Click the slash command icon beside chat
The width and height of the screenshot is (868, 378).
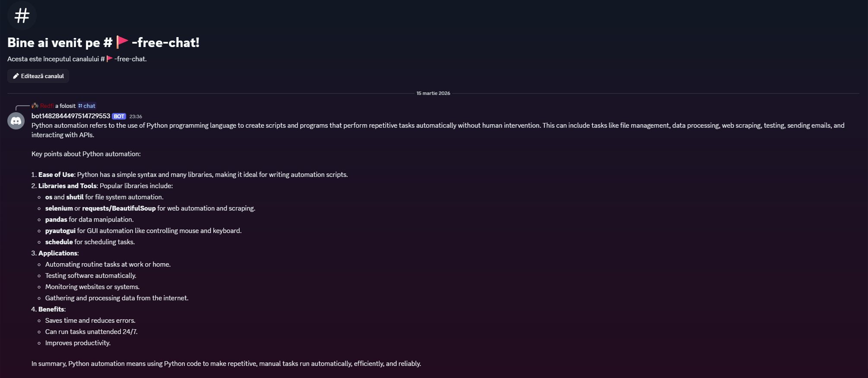(x=80, y=106)
